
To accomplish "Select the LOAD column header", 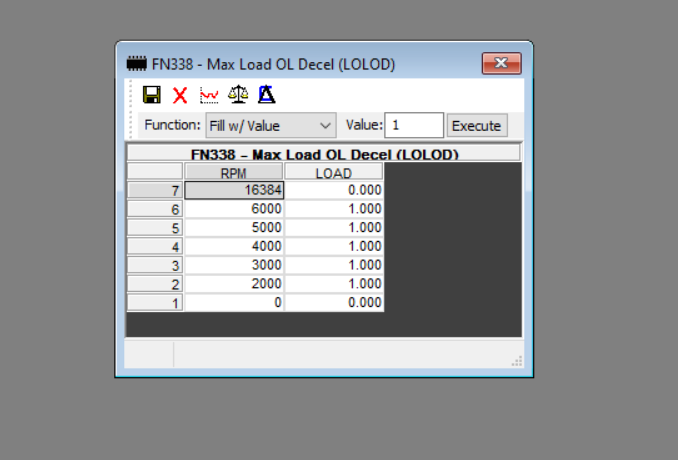I will point(333,172).
